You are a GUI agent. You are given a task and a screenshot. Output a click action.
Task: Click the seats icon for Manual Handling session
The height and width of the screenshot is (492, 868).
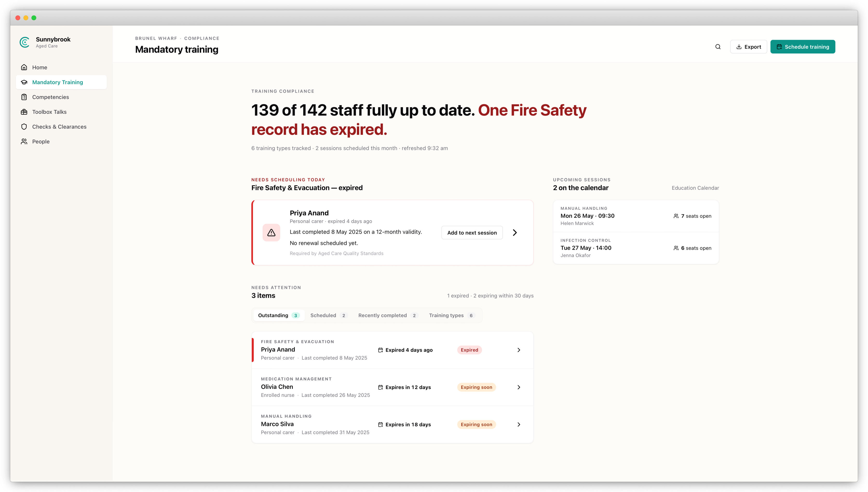676,216
